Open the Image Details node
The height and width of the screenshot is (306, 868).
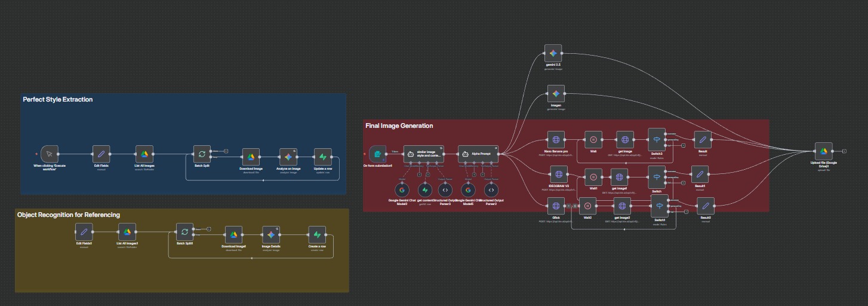(x=271, y=235)
